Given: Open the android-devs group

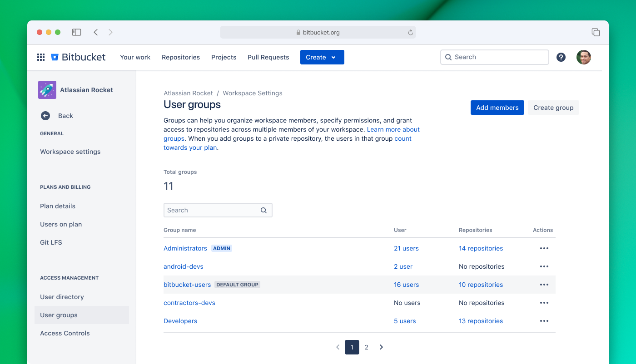Looking at the screenshot, I should [184, 266].
